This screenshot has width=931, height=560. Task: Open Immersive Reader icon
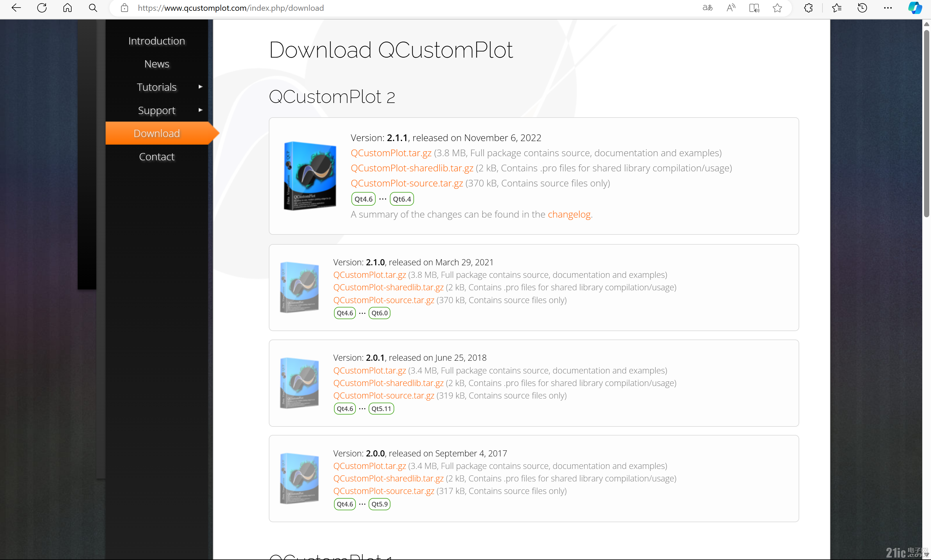(754, 8)
